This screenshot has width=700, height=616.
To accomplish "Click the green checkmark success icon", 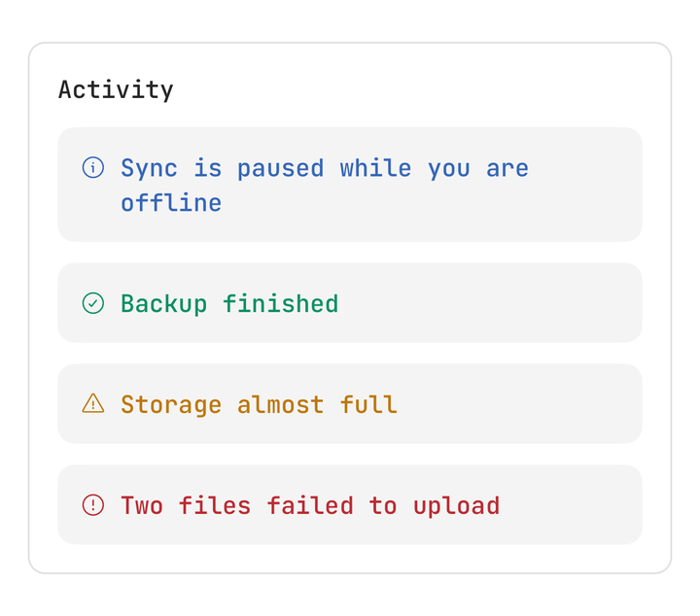I will coord(93,303).
